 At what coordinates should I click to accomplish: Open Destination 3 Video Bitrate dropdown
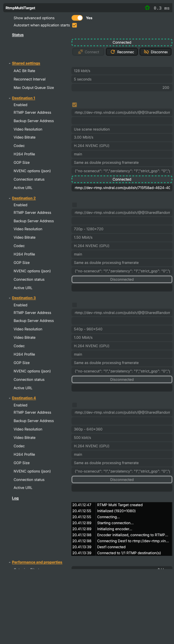(122, 338)
